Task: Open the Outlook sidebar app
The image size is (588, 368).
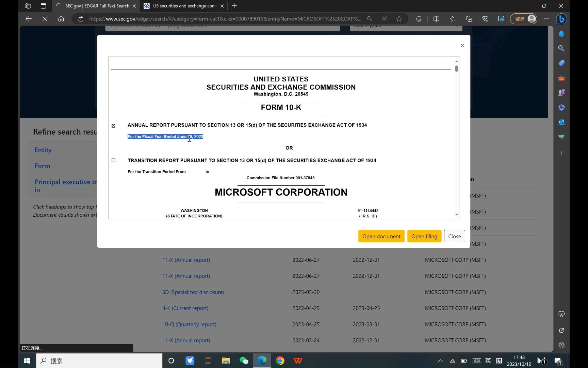Action: 561,122
